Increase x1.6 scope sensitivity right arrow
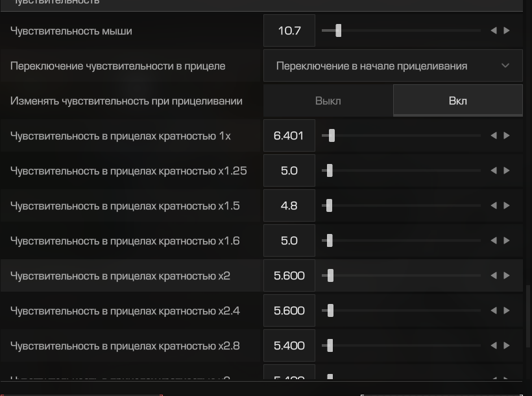 coord(507,240)
